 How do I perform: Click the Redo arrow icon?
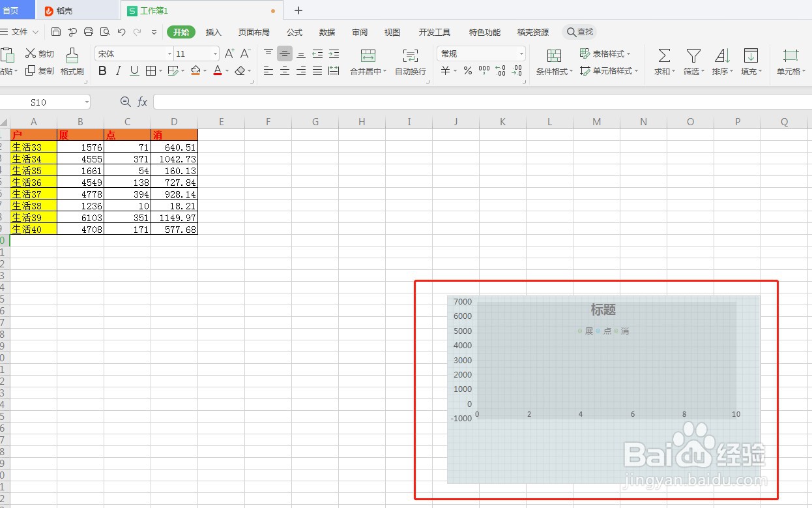tap(138, 32)
